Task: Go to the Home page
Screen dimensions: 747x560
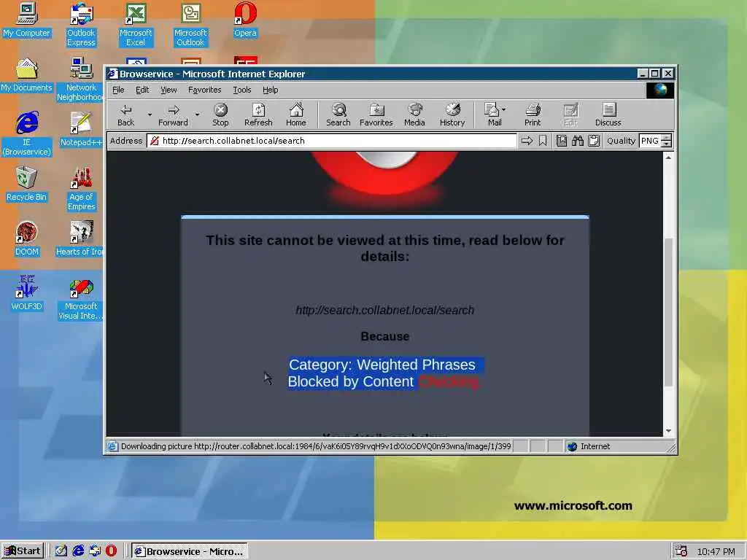Action: [296, 114]
